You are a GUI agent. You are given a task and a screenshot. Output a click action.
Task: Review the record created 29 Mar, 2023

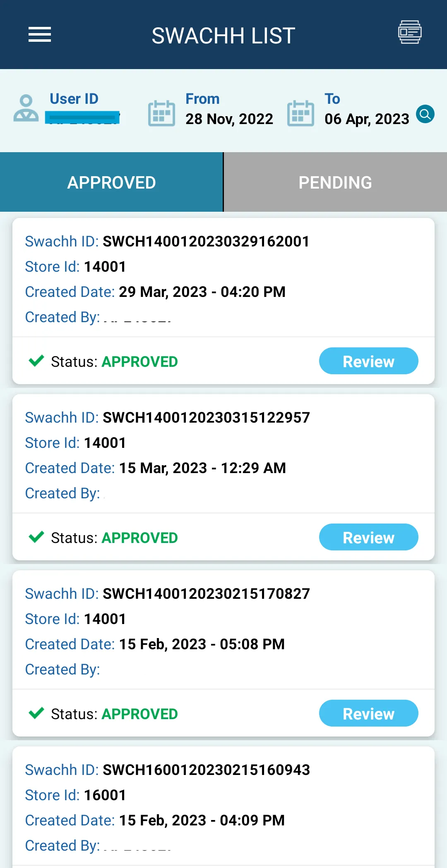(368, 361)
